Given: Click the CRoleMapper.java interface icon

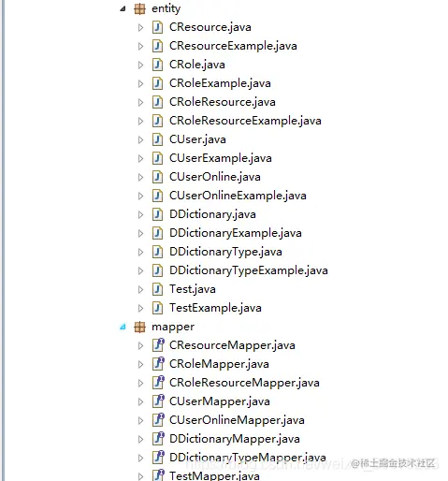Looking at the screenshot, I should click(158, 364).
